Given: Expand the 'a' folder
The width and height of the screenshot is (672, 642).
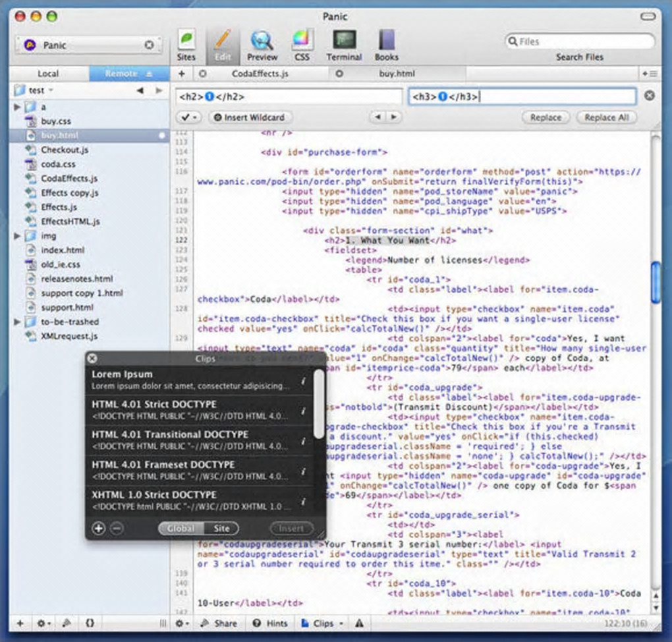Looking at the screenshot, I should pos(17,107).
